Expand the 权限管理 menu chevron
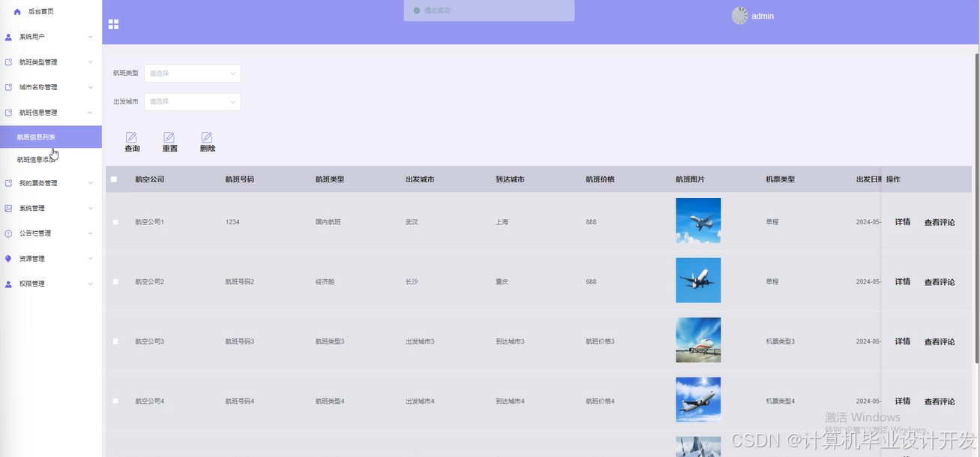This screenshot has width=980, height=457. [90, 284]
